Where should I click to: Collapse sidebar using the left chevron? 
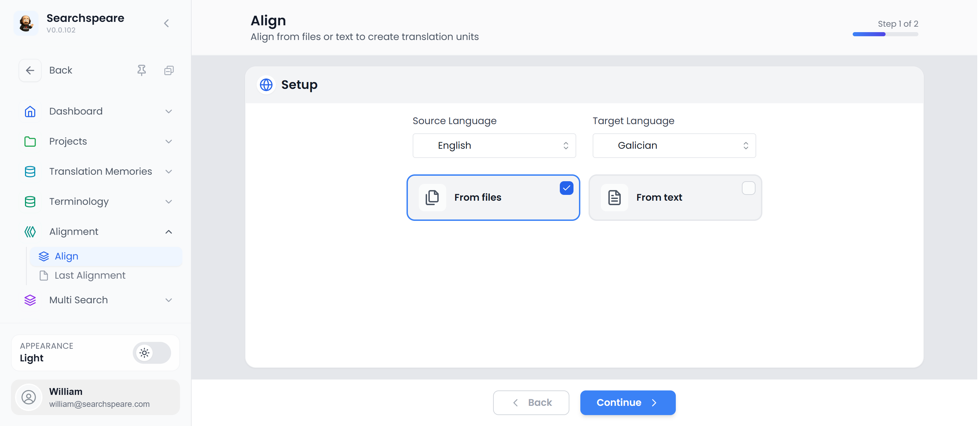(x=166, y=23)
